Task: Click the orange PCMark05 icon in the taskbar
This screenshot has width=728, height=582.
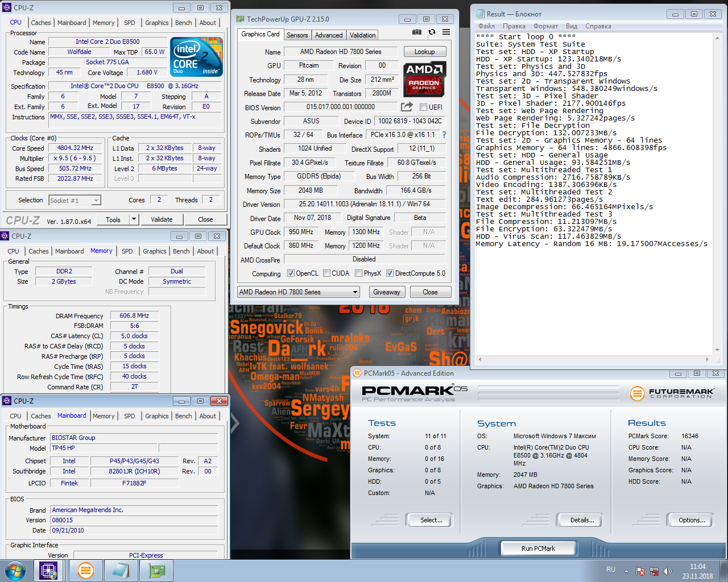Action: coord(85,571)
